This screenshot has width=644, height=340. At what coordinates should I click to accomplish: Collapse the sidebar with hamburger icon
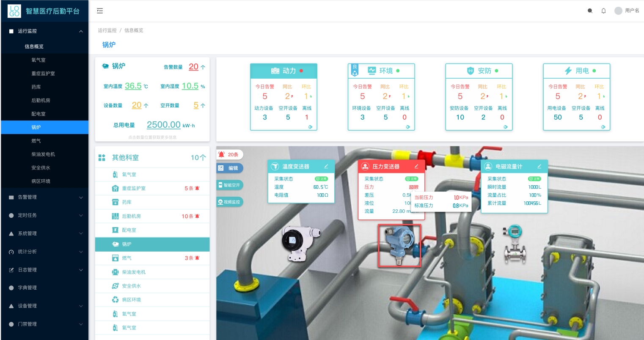tap(100, 11)
